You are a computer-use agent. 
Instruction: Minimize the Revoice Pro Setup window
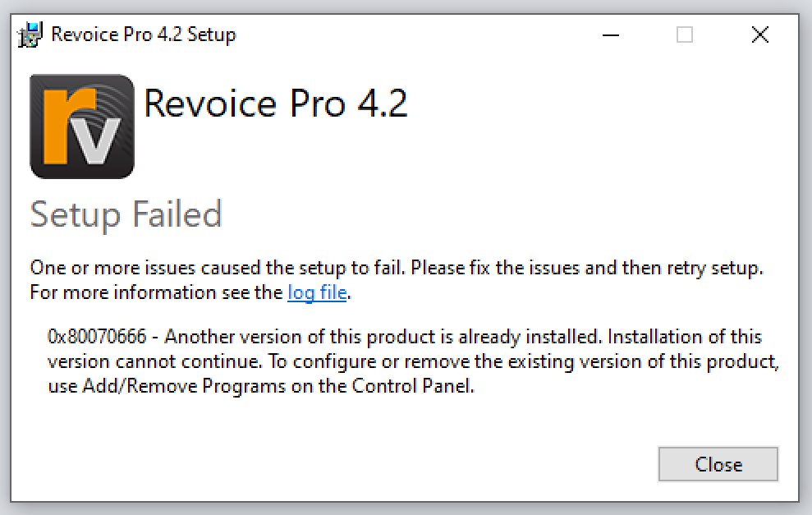(x=611, y=34)
